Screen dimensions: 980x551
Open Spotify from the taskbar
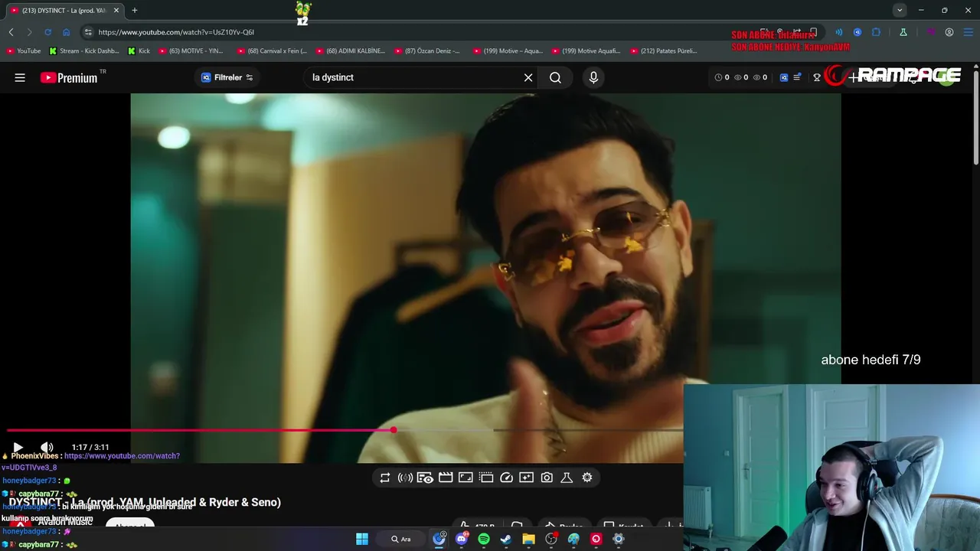tap(484, 539)
